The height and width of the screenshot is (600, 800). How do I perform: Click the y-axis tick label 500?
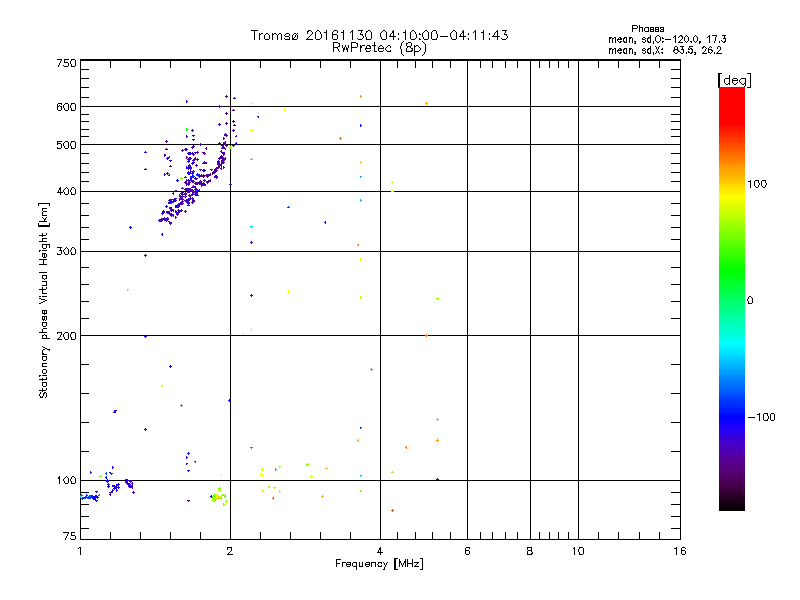(x=66, y=145)
